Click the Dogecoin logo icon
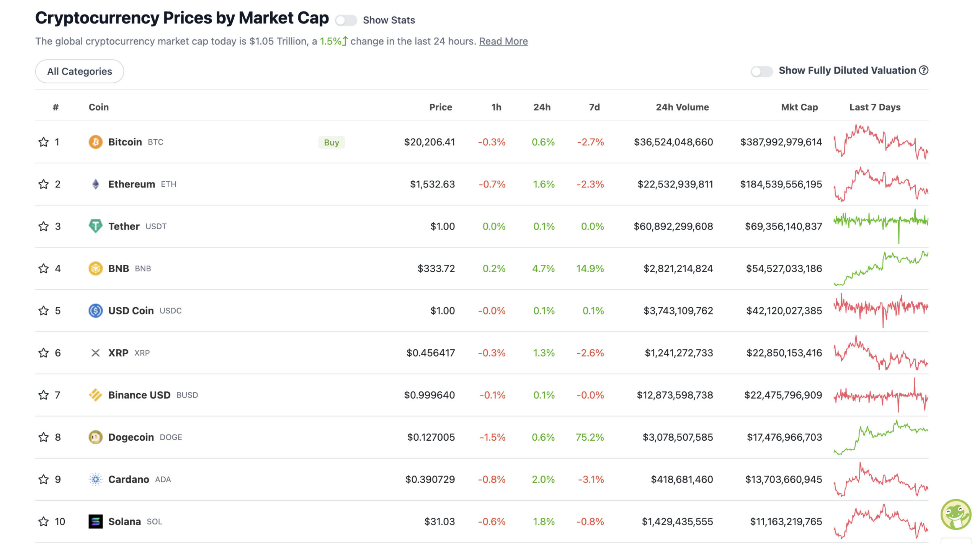 click(x=95, y=437)
